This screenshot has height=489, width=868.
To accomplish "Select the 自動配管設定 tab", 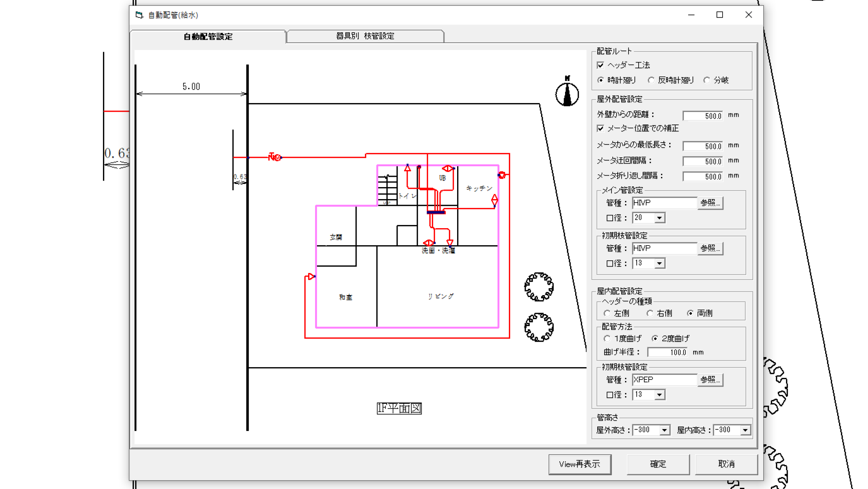I will (208, 37).
